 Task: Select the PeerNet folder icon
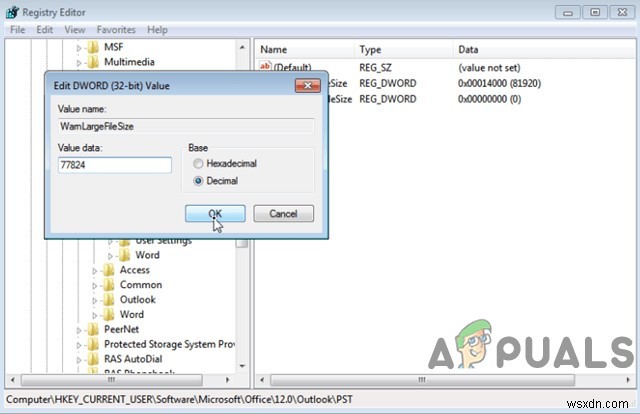coord(93,329)
